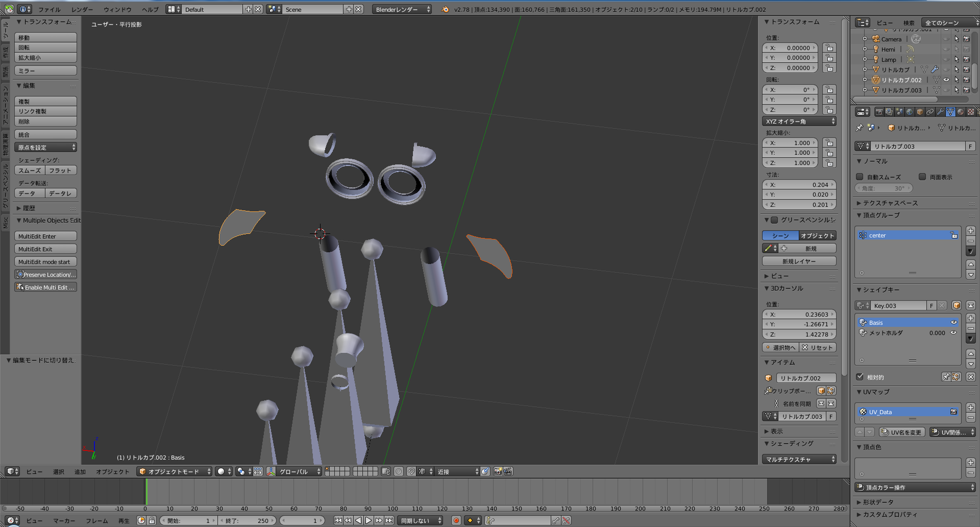The height and width of the screenshot is (527, 980).
Task: Open the オブジェクトモード mode dropdown
Action: [174, 471]
